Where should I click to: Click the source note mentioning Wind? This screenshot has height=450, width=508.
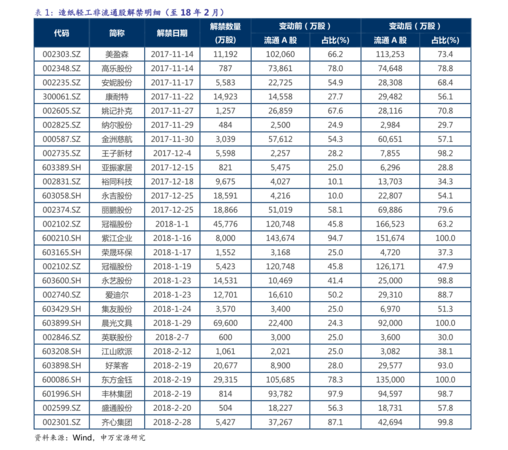90,438
